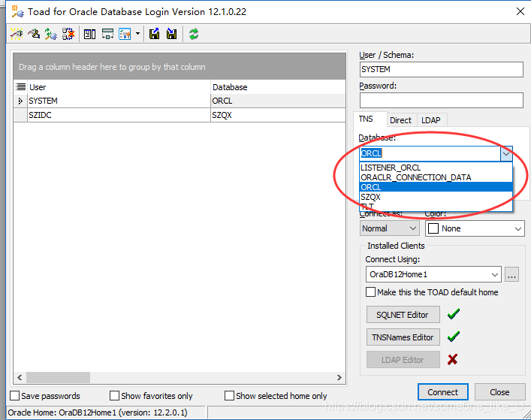Click the green check next to SQLNET Editor

tap(454, 314)
